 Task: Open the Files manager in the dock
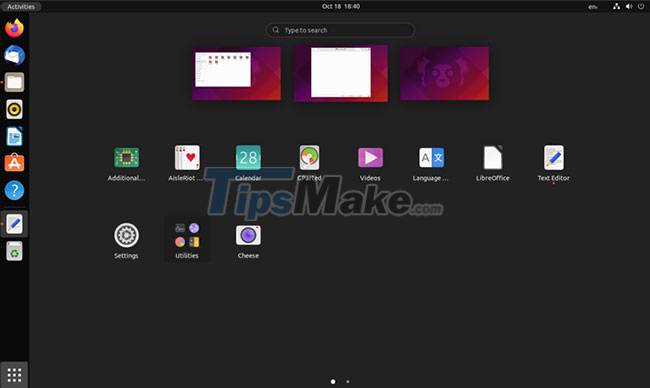tap(15, 82)
